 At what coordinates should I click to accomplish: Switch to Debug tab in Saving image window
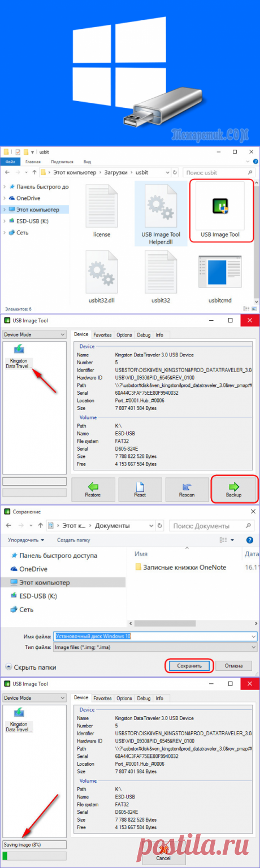[x=144, y=698]
